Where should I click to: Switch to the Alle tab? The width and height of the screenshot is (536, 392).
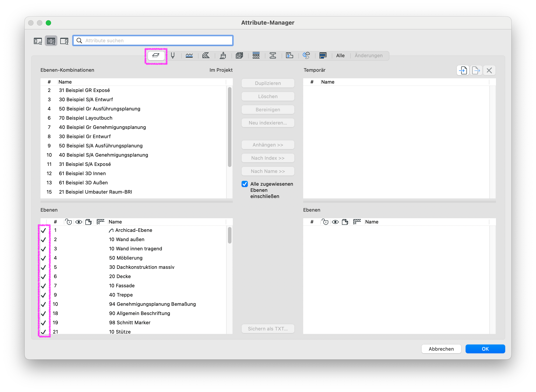[x=340, y=55]
